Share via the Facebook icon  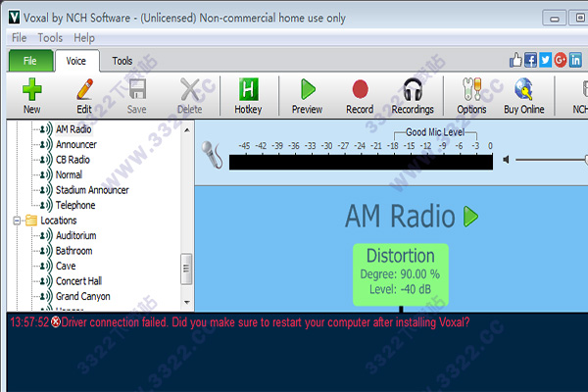pos(530,60)
